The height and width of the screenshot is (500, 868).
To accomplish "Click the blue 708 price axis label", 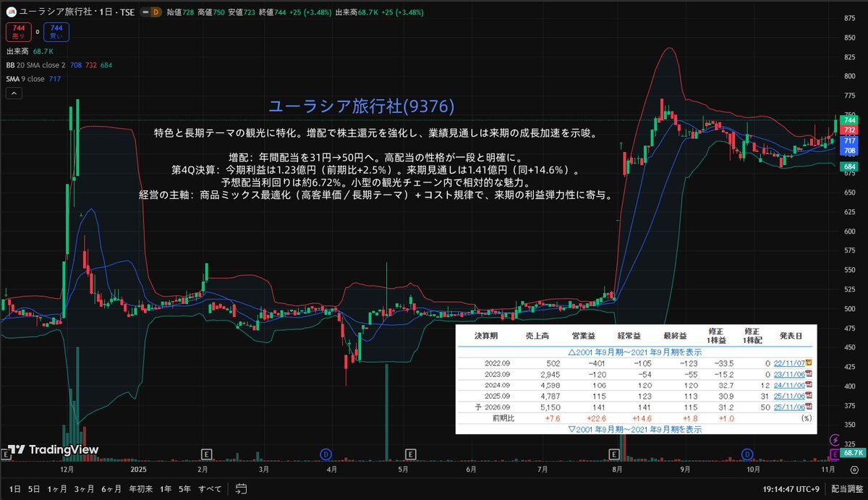I will pyautogui.click(x=850, y=151).
